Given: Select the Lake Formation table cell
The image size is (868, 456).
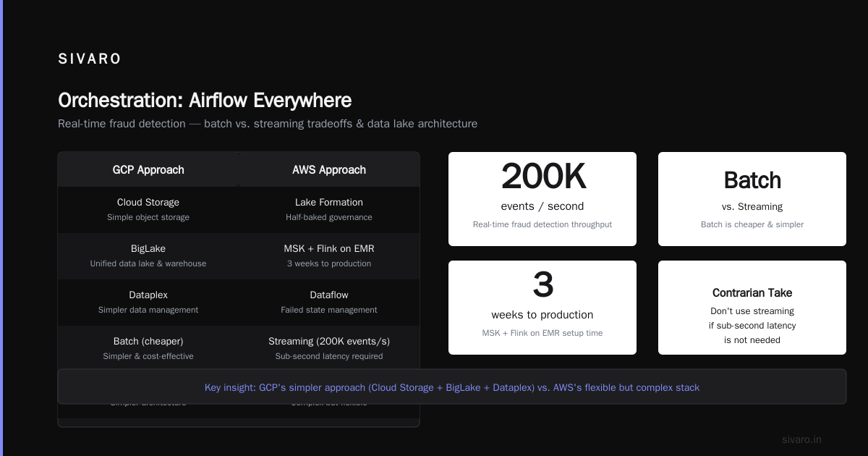Looking at the screenshot, I should (329, 202).
